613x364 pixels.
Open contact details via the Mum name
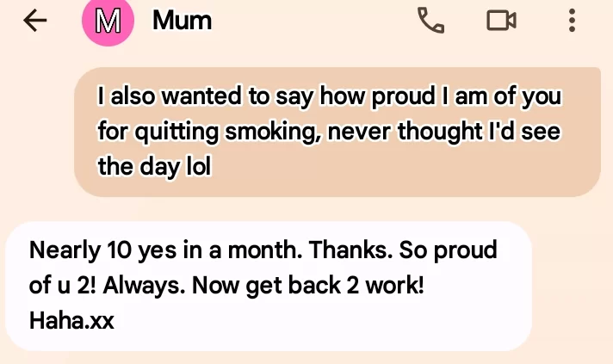[x=183, y=21]
